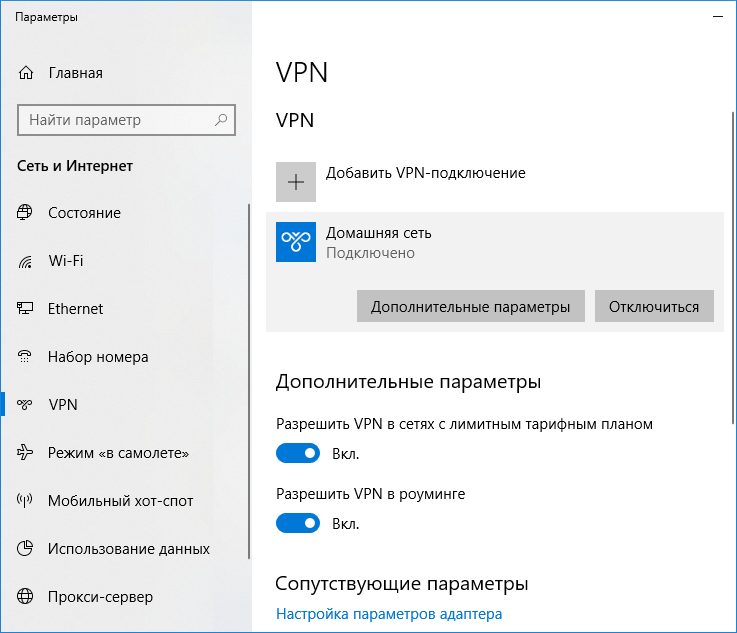Click the Набор номера dial-up icon

pyautogui.click(x=26, y=357)
